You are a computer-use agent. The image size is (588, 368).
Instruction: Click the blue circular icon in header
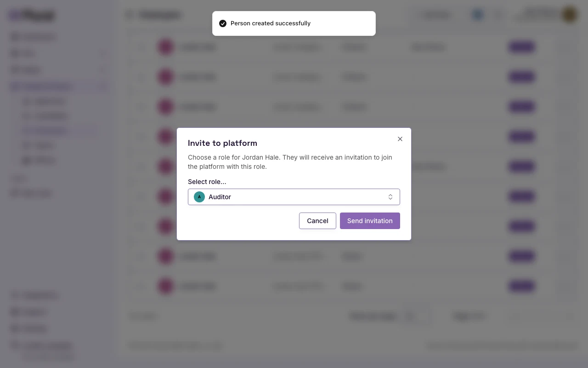pyautogui.click(x=478, y=15)
